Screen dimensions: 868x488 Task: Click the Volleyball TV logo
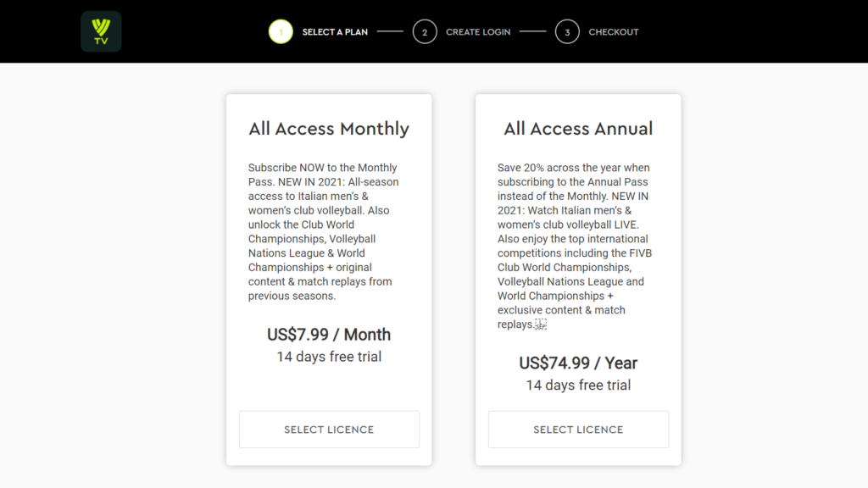tap(101, 31)
